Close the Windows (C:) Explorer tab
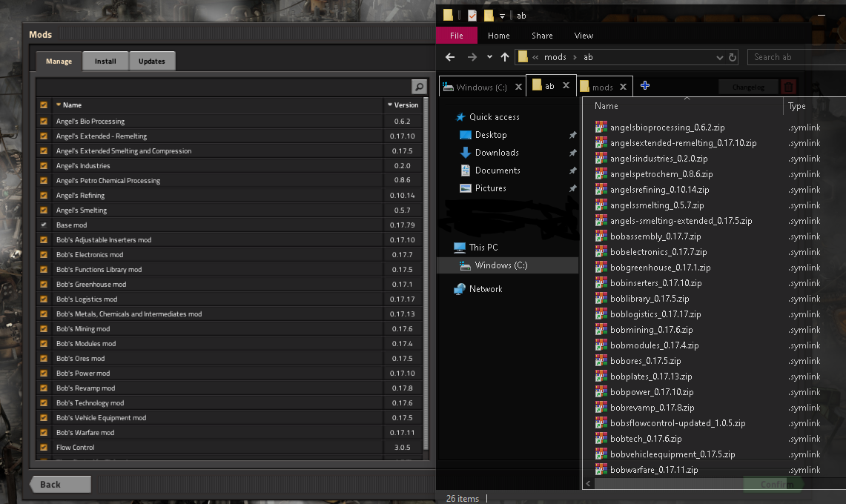846x504 pixels. [518, 87]
